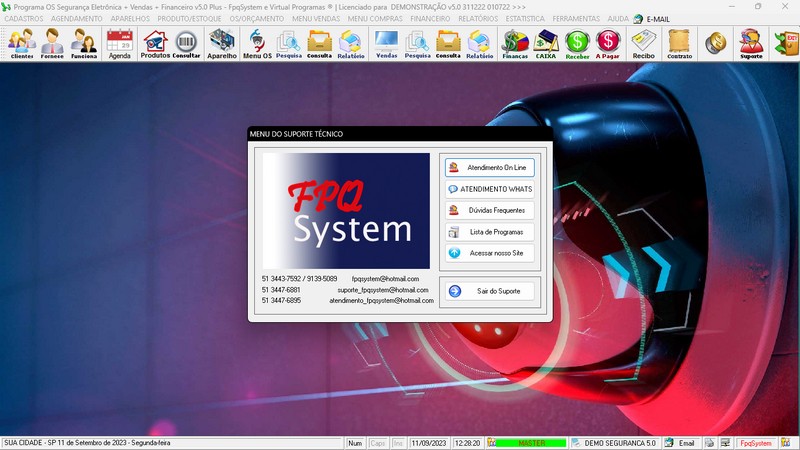Open Menu OS from the toolbar
Image resolution: width=800 pixels, height=450 pixels.
click(257, 43)
